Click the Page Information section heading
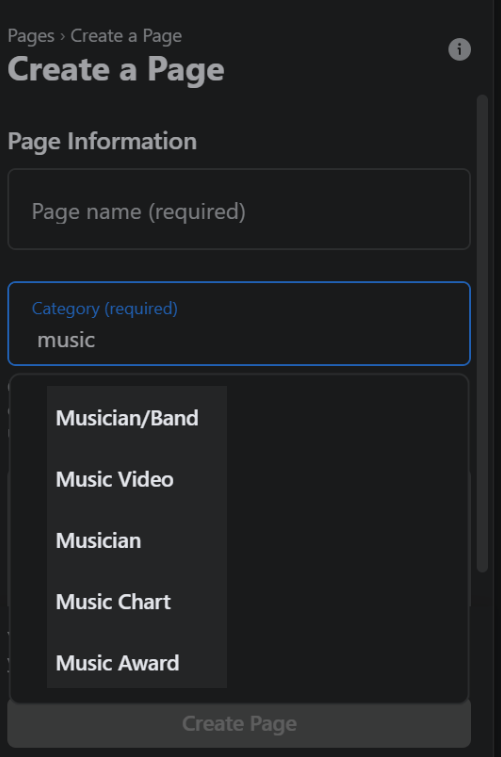Screen dimensions: 501x757 pos(102,141)
